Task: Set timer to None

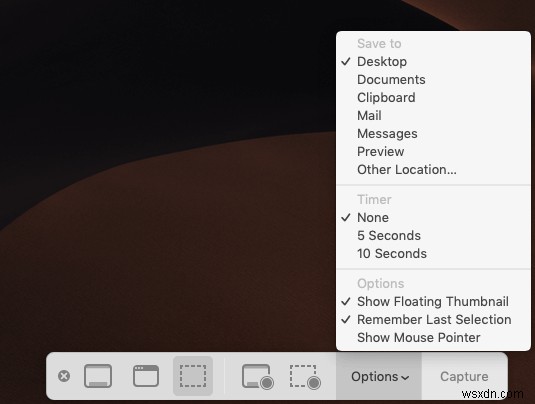Action: click(x=433, y=218)
